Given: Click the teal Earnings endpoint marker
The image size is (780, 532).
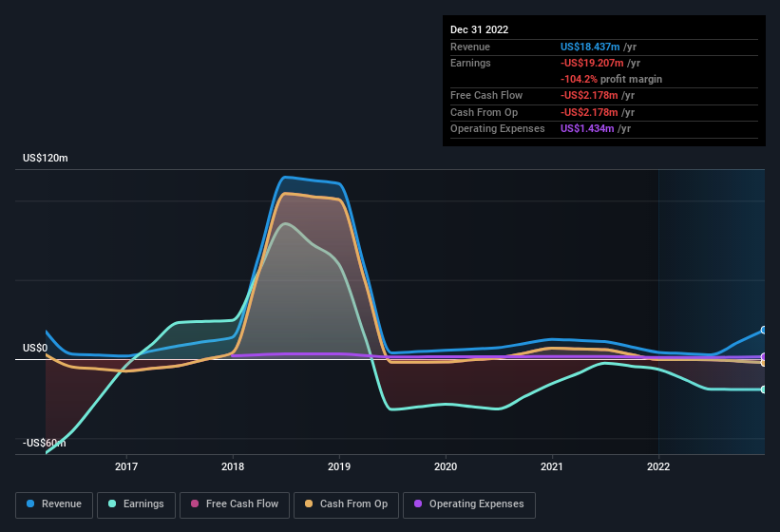Looking at the screenshot, I should (x=764, y=389).
